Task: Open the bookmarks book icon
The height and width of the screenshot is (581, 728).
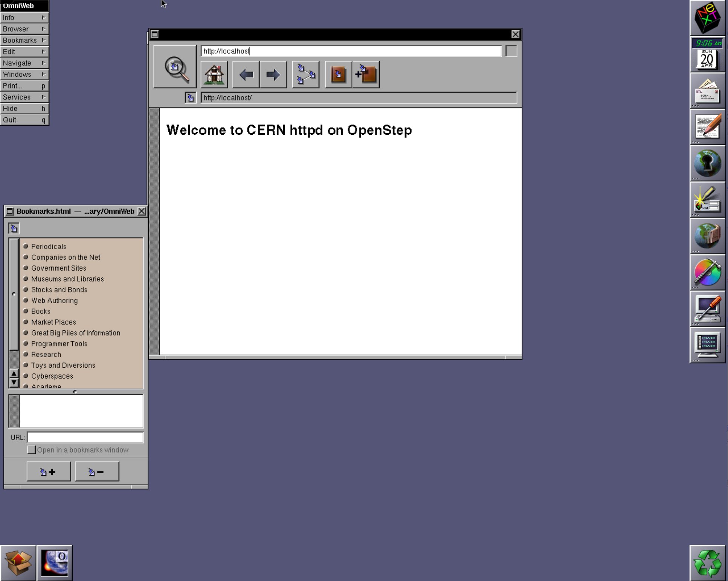Action: click(x=338, y=75)
